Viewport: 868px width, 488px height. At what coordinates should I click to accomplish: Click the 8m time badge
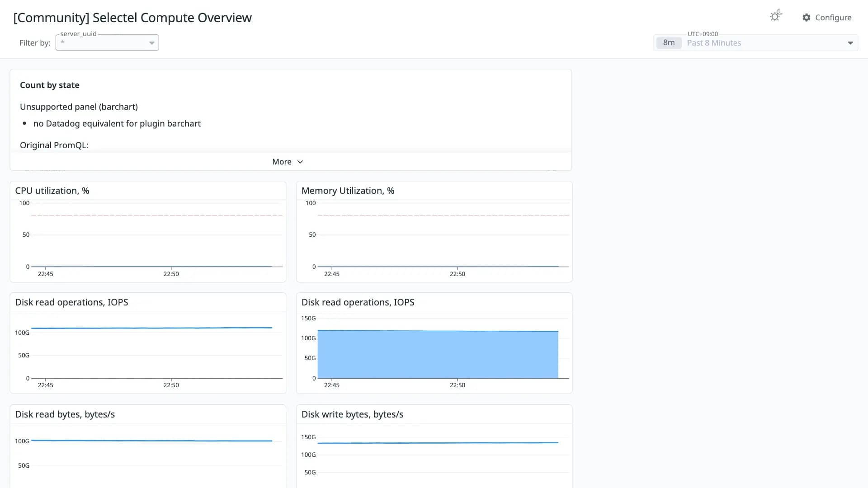(669, 43)
